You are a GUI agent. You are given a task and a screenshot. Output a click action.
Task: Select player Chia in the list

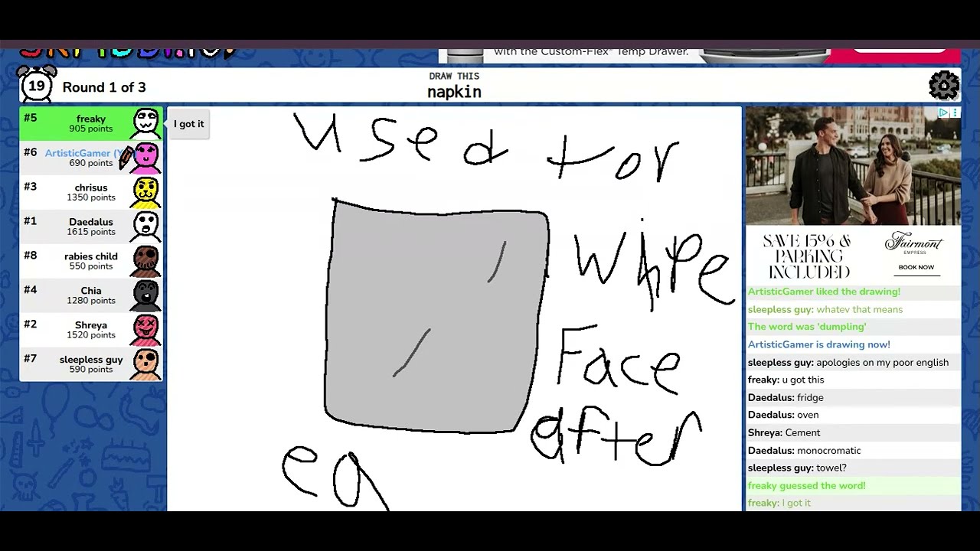pos(91,295)
